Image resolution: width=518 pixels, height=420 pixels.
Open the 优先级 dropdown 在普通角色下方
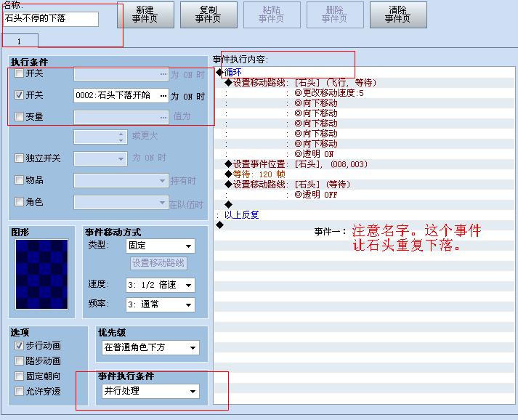click(150, 347)
